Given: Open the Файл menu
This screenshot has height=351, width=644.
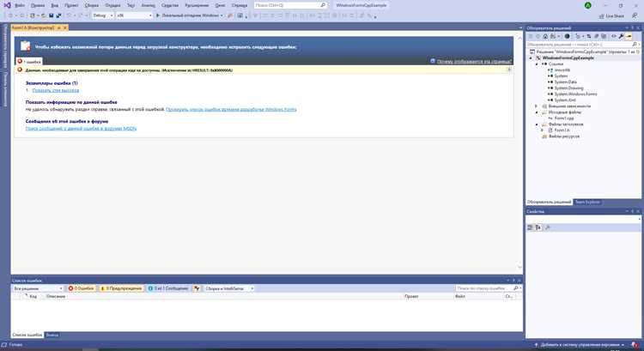Looking at the screenshot, I should [19, 5].
